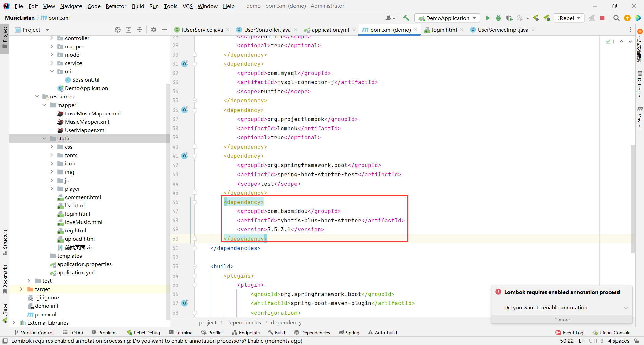Toggle the Structure tool window
Viewport: 644px width, 345px height.
(x=5, y=241)
